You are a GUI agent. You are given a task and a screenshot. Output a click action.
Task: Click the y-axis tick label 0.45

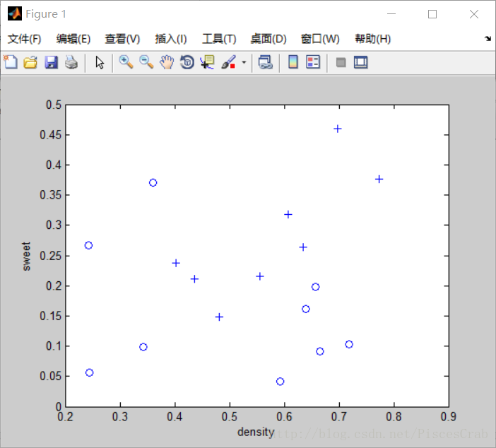tap(51, 135)
